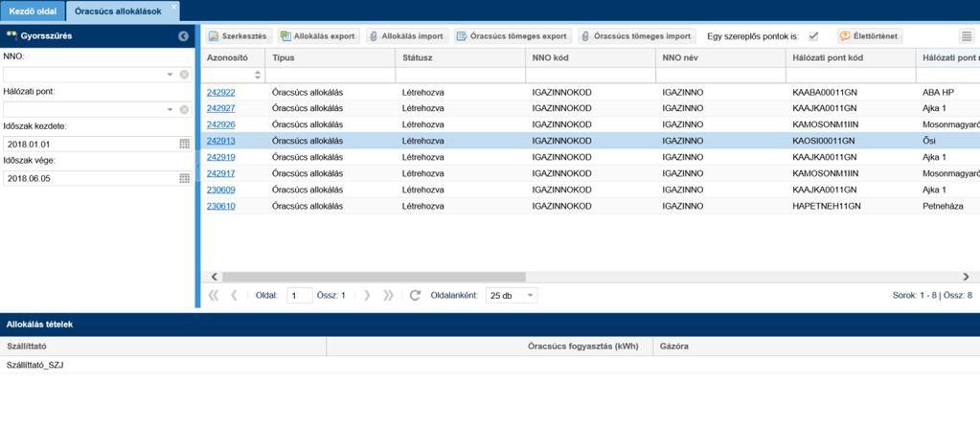Click the left arrow of horizontal scrollbar
The image size is (980, 448).
pyautogui.click(x=215, y=277)
